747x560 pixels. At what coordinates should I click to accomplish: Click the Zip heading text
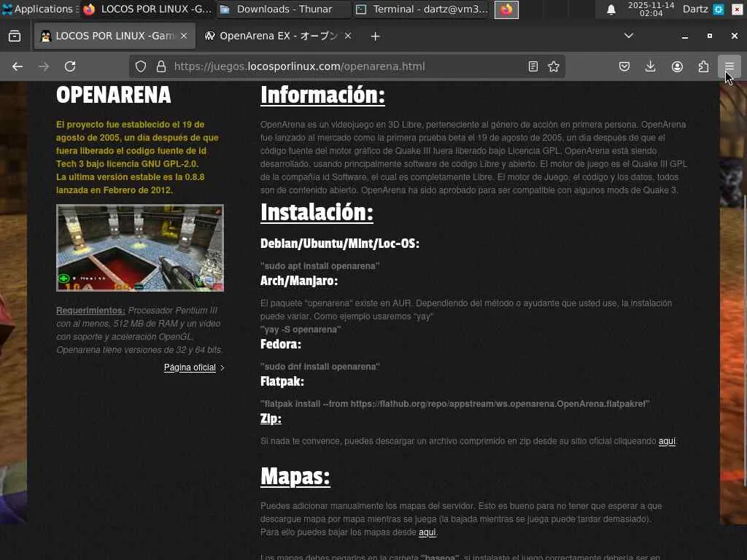tap(271, 419)
